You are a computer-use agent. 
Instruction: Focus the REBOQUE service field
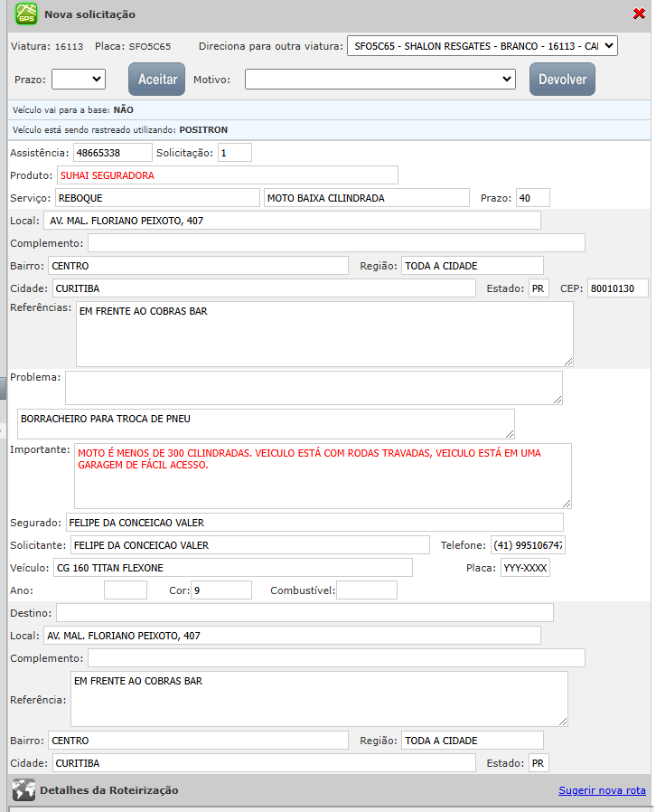coord(157,198)
